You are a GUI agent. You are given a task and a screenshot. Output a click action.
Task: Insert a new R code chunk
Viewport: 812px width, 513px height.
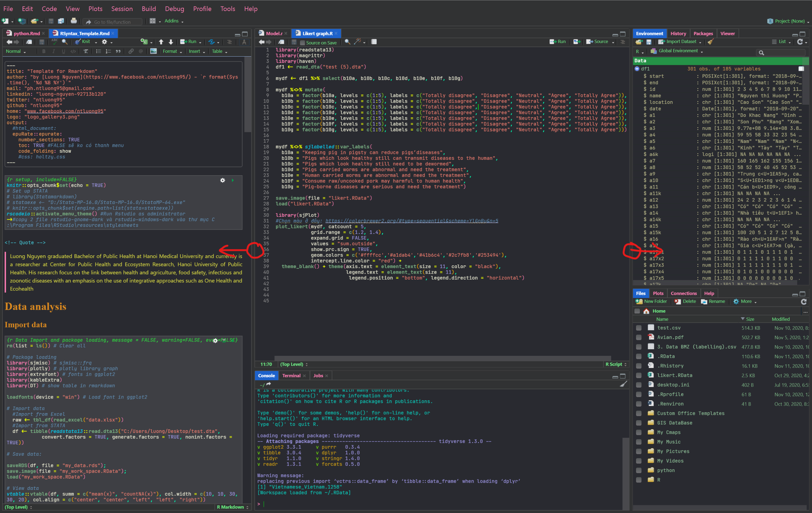tap(144, 42)
